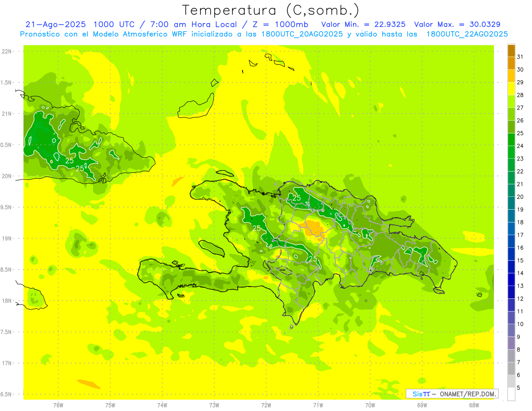Click the Sisπ logo in credit box
The height and width of the screenshot is (411, 532).
421,394
